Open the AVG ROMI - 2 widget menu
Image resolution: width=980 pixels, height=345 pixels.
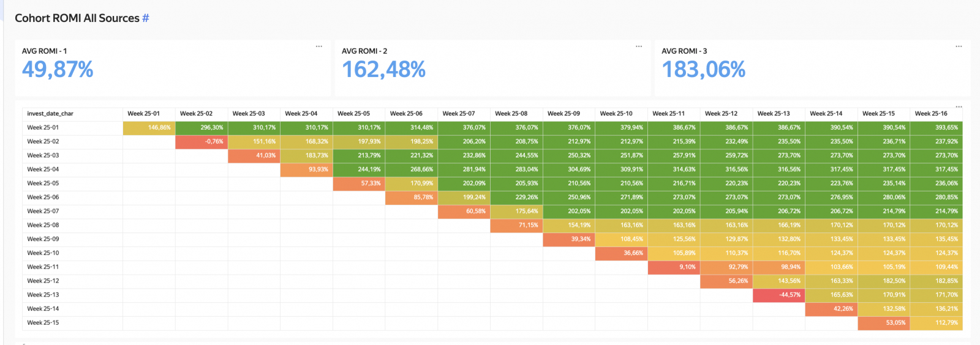point(639,46)
